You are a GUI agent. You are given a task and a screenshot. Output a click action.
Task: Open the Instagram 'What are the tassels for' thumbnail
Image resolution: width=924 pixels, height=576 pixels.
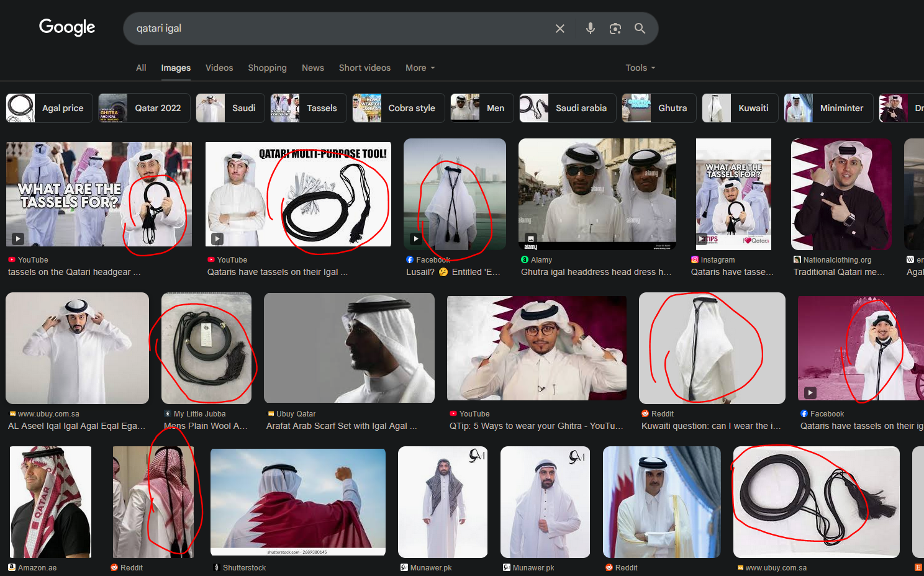point(733,194)
